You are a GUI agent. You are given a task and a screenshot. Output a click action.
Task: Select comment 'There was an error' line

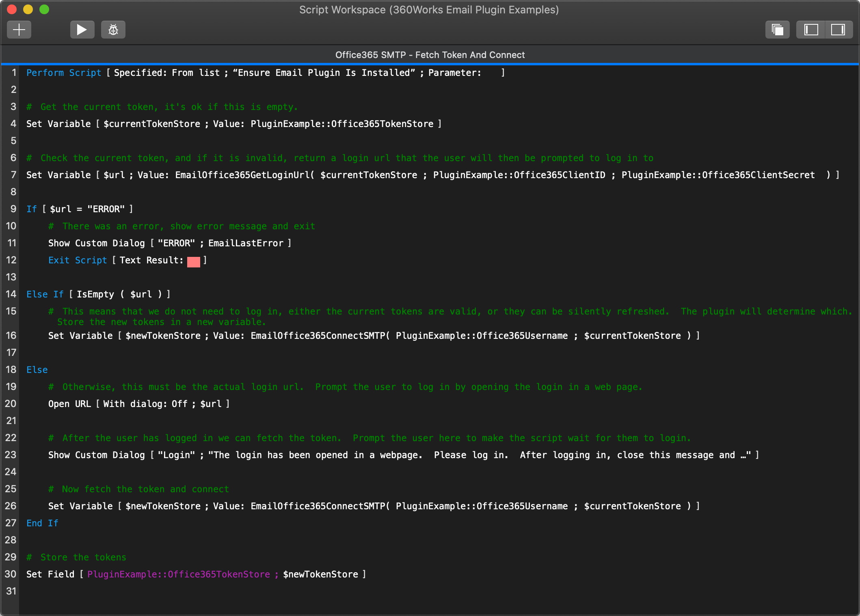(182, 226)
